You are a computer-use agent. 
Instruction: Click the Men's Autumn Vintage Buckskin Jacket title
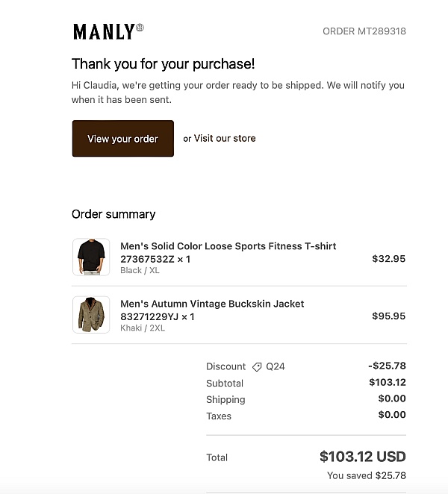pos(212,304)
